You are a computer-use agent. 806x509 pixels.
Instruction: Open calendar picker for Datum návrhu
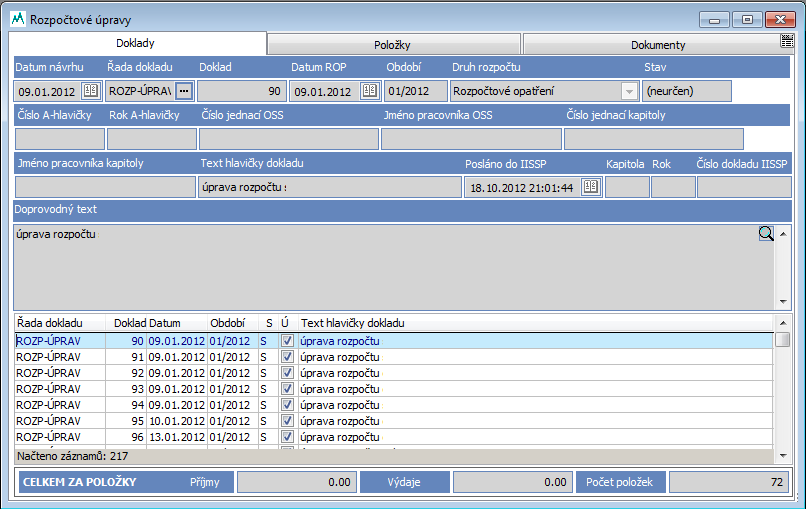tap(90, 91)
